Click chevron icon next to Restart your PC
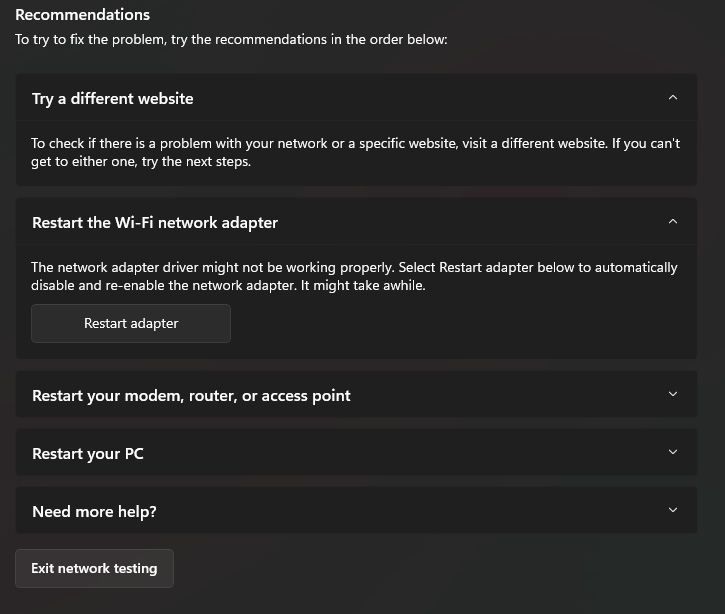725x614 pixels. pos(672,453)
